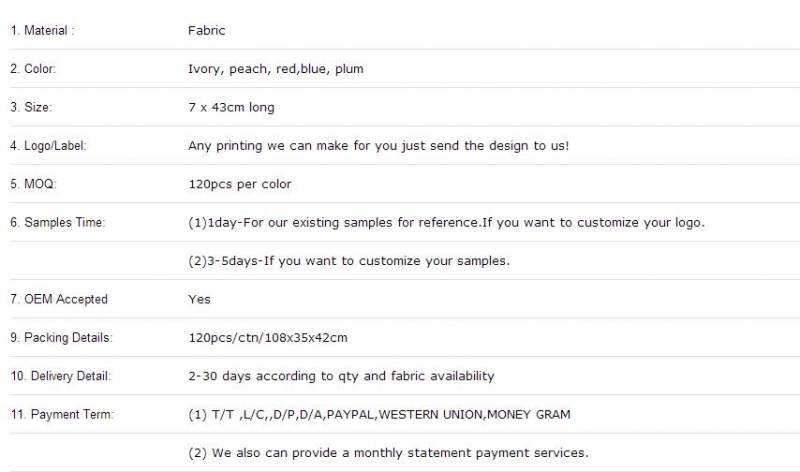Select the Fabric material value
The width and height of the screenshot is (800, 472).
click(x=207, y=31)
